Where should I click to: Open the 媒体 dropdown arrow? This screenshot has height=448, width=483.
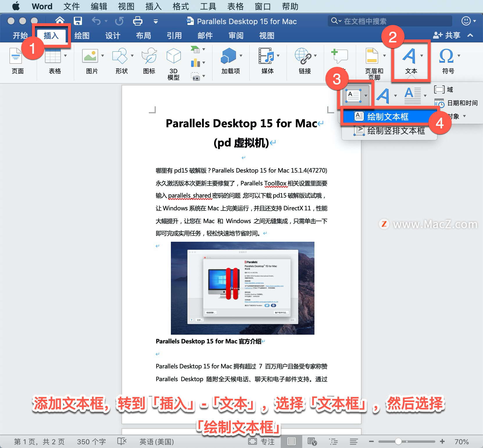278,55
